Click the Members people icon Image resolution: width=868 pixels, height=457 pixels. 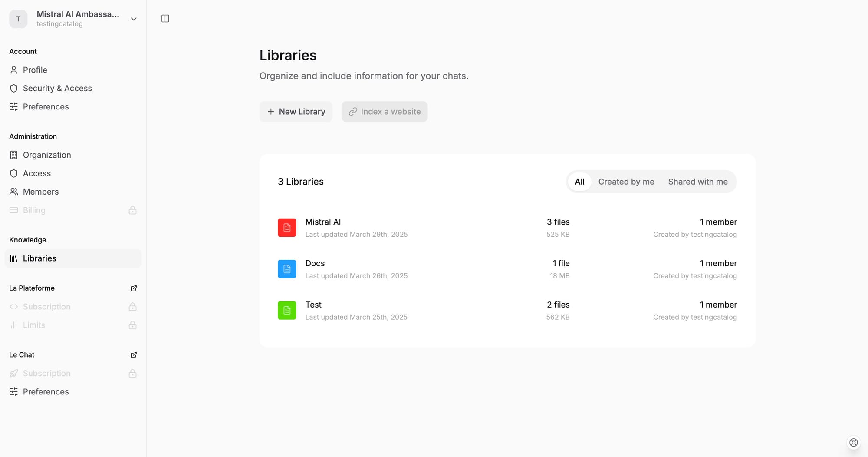(x=14, y=192)
